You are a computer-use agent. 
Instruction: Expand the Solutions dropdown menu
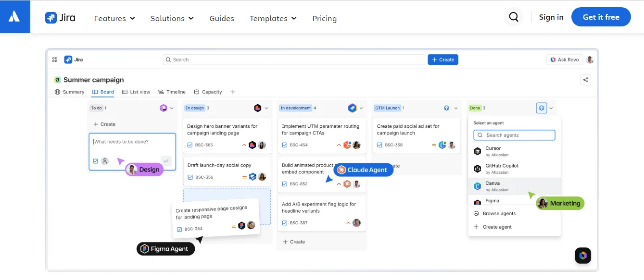tap(172, 18)
